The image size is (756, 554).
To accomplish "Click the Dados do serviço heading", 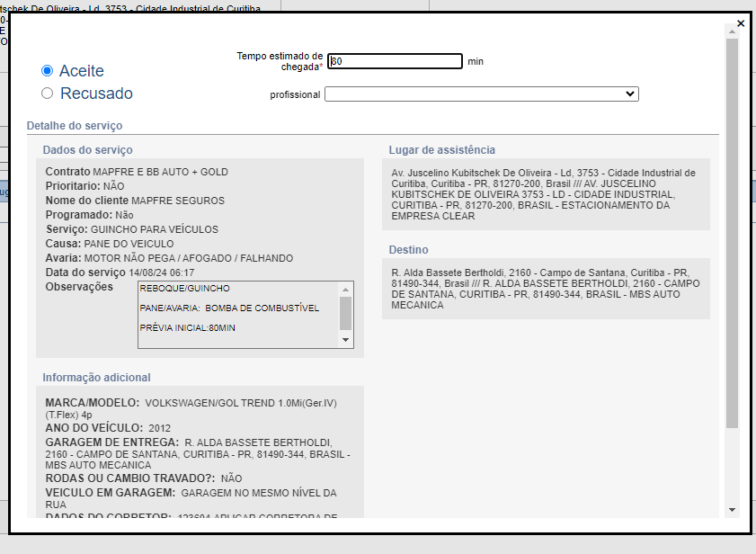I will [x=88, y=150].
